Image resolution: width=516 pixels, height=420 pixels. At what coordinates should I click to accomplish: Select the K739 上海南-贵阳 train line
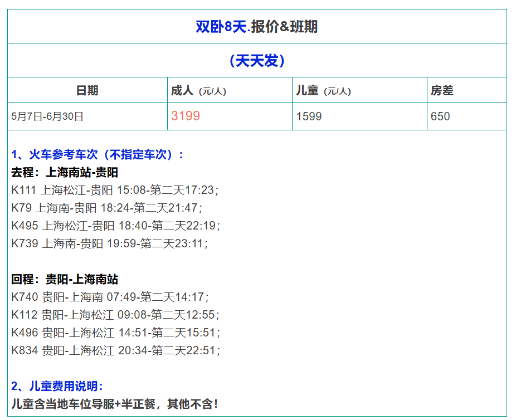pyautogui.click(x=109, y=243)
